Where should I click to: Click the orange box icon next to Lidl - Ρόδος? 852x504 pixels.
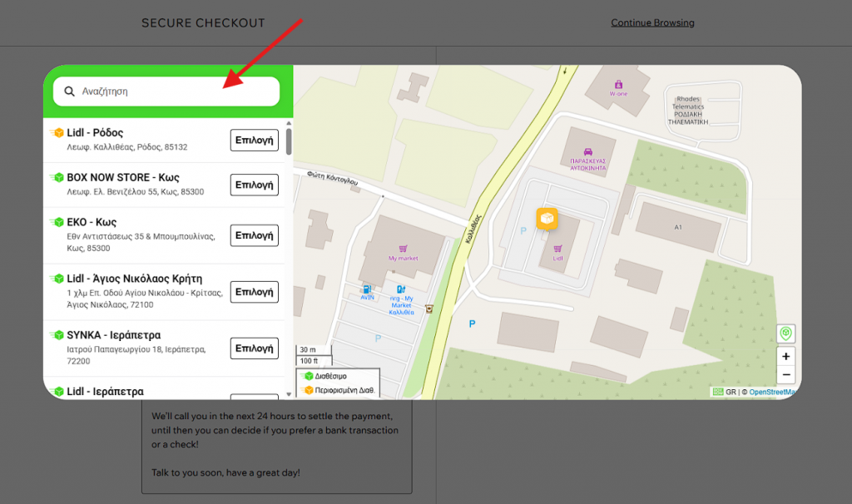[x=57, y=133]
